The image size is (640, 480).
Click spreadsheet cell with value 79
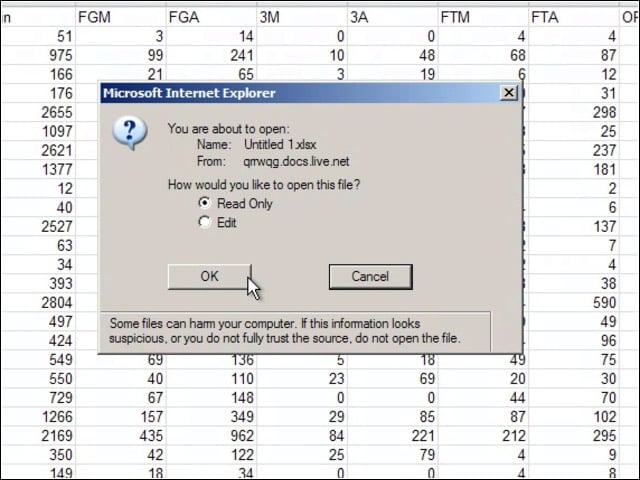[x=393, y=455]
